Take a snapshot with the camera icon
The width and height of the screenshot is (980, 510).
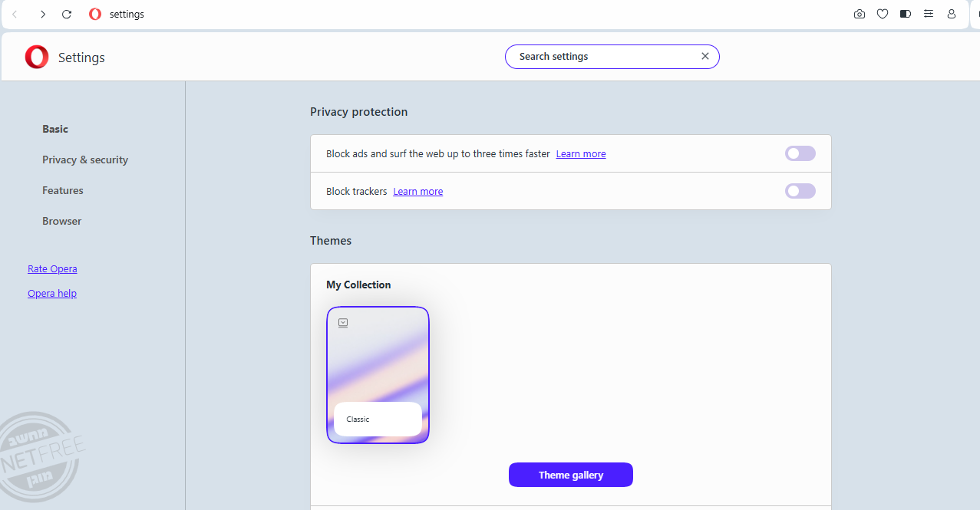(x=860, y=14)
